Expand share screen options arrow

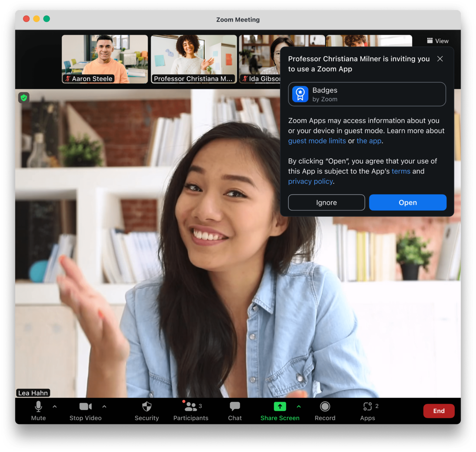click(299, 407)
